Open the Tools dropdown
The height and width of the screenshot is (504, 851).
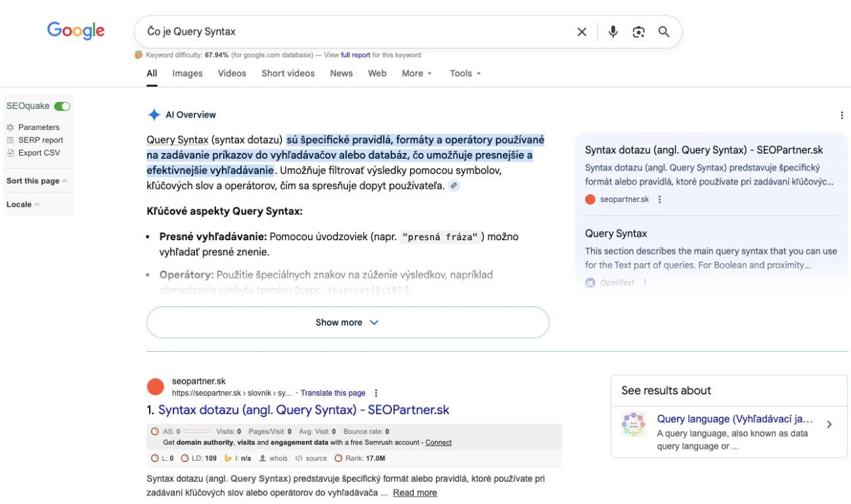(x=465, y=73)
